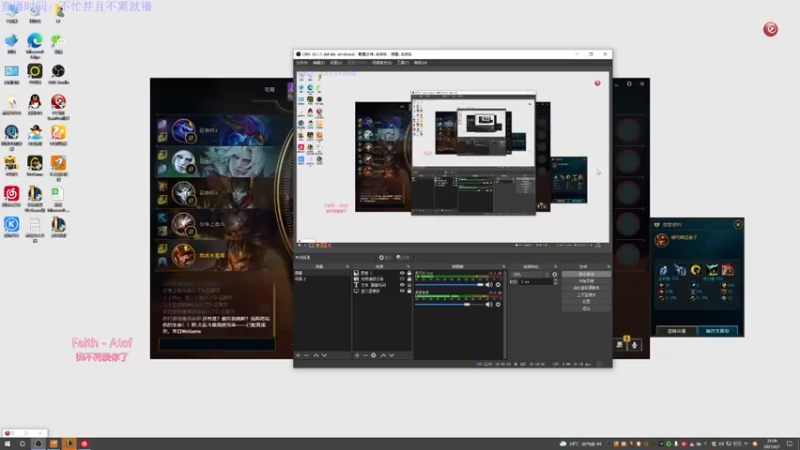Image resolution: width=800 pixels, height=450 pixels.
Task: Toggle lock on the display capture source
Action: click(x=409, y=291)
